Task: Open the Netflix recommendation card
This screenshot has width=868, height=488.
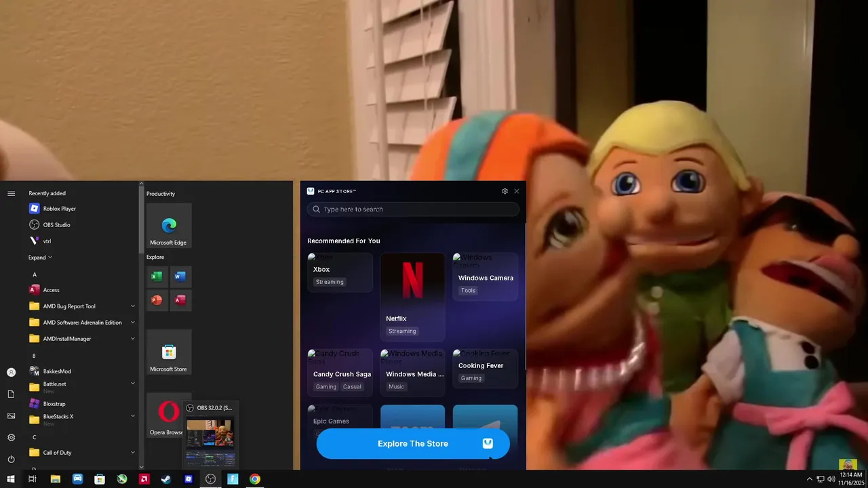Action: point(413,297)
